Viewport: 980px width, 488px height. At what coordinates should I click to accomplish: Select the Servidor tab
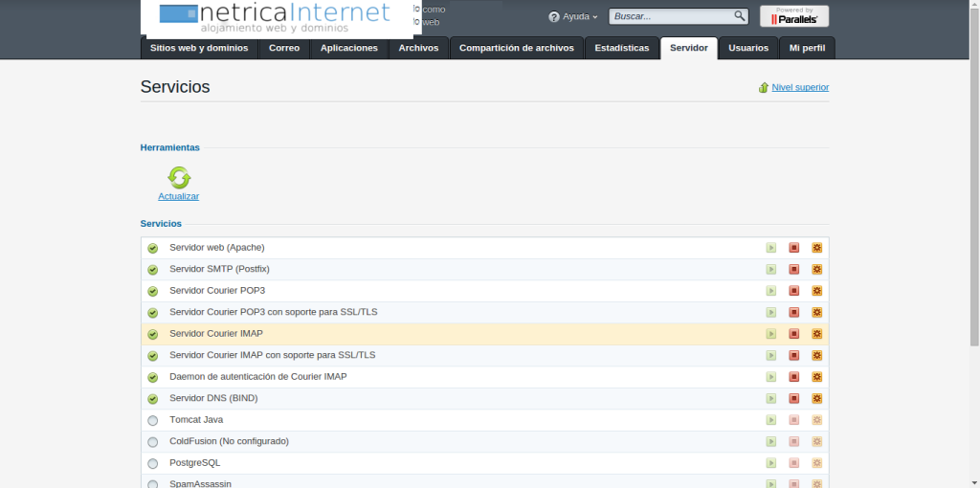click(689, 48)
